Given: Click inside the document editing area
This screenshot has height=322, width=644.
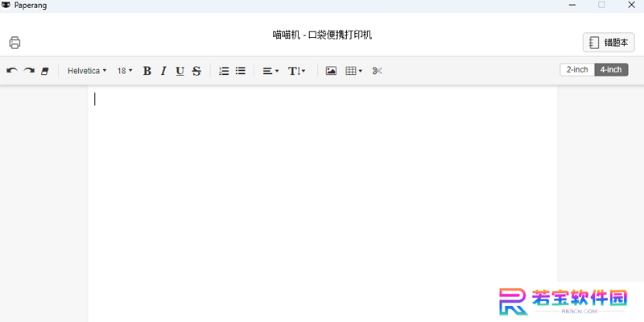Looking at the screenshot, I should (323, 204).
